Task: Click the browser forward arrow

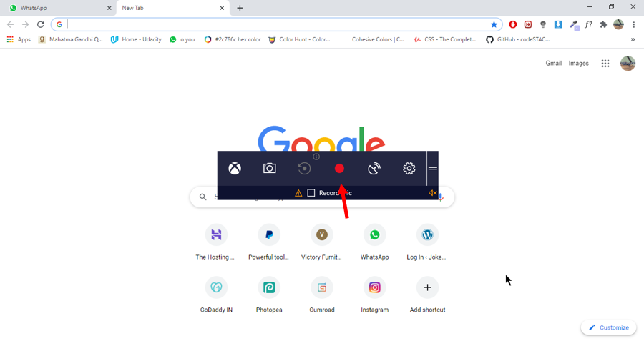Action: pos(26,24)
